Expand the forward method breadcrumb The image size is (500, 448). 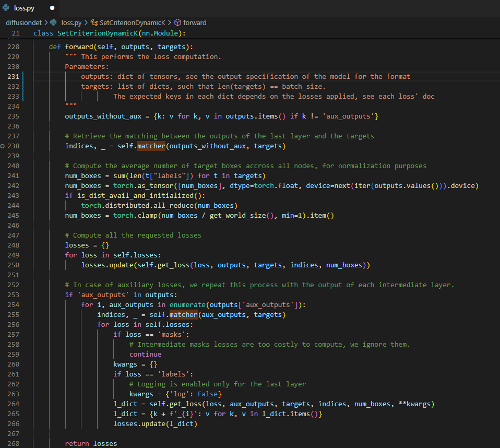(195, 22)
